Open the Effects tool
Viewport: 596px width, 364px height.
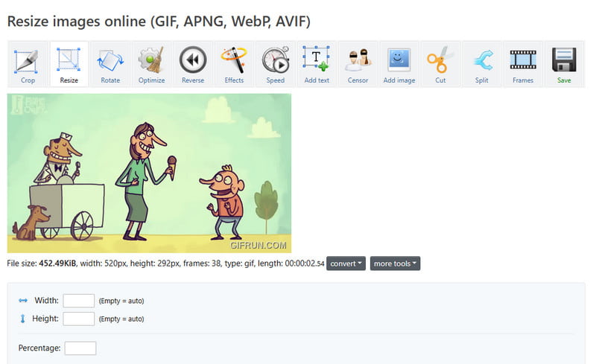[x=234, y=64]
